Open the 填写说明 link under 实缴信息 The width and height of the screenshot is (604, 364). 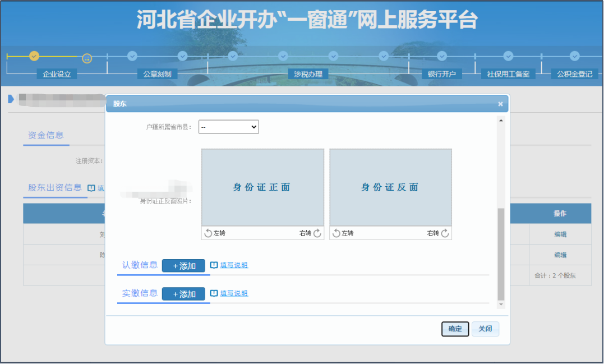click(235, 293)
